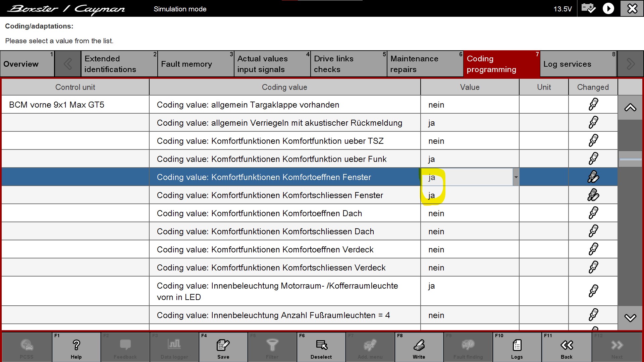Open the Maintenance repairs tab
The width and height of the screenshot is (644, 362).
[425, 64]
